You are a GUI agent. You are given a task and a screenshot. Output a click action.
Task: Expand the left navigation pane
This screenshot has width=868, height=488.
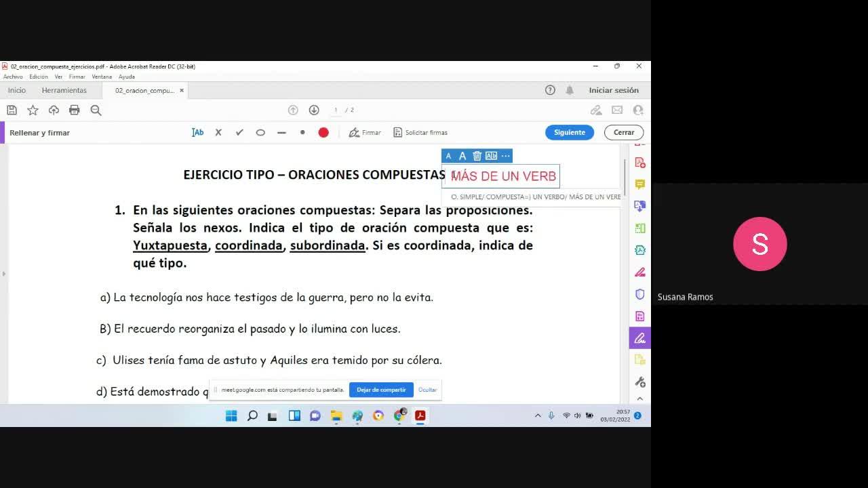(3, 274)
